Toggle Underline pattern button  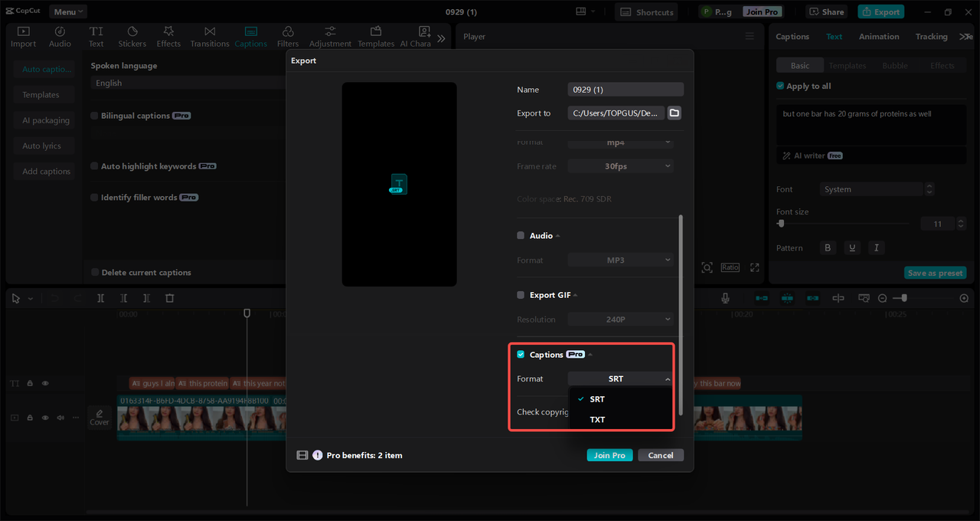click(x=851, y=247)
